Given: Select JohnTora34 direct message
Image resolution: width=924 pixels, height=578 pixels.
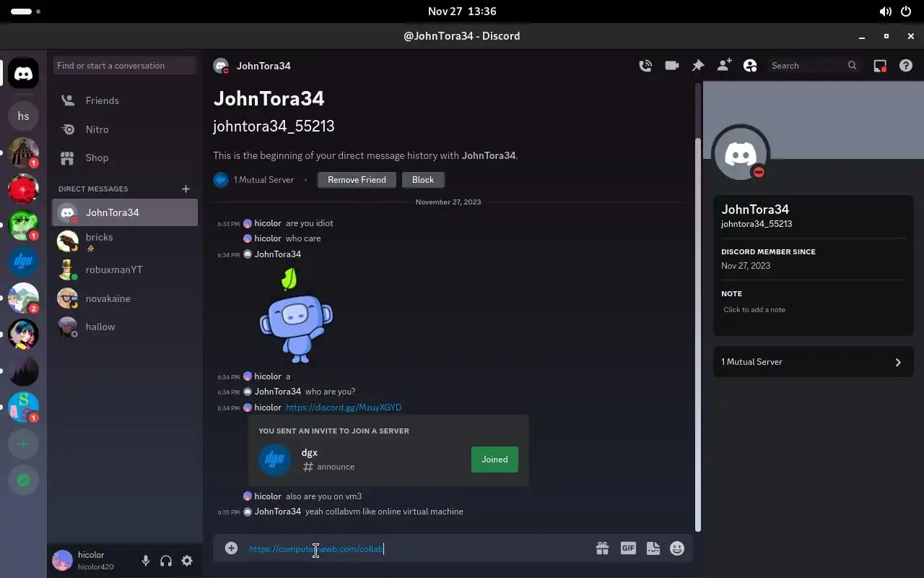Looking at the screenshot, I should (125, 212).
